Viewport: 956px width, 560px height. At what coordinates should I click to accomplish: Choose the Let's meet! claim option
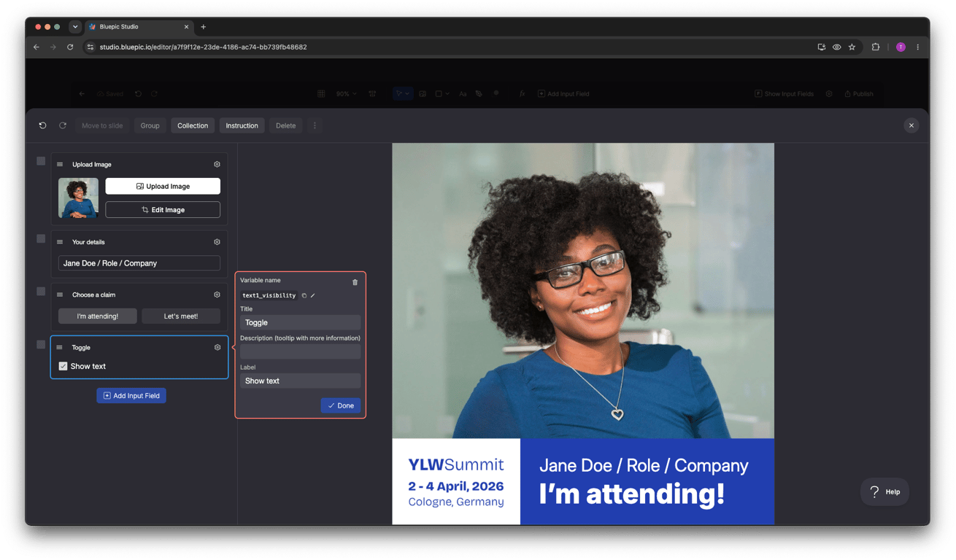coord(181,316)
